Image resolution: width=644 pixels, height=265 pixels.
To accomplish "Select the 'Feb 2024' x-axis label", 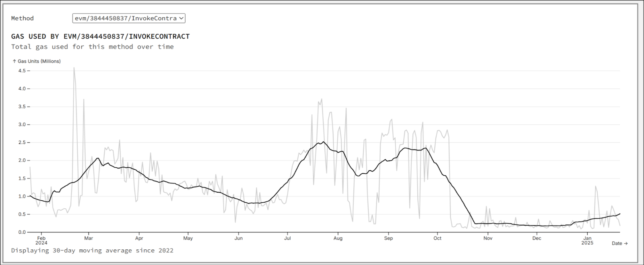I will click(41, 240).
